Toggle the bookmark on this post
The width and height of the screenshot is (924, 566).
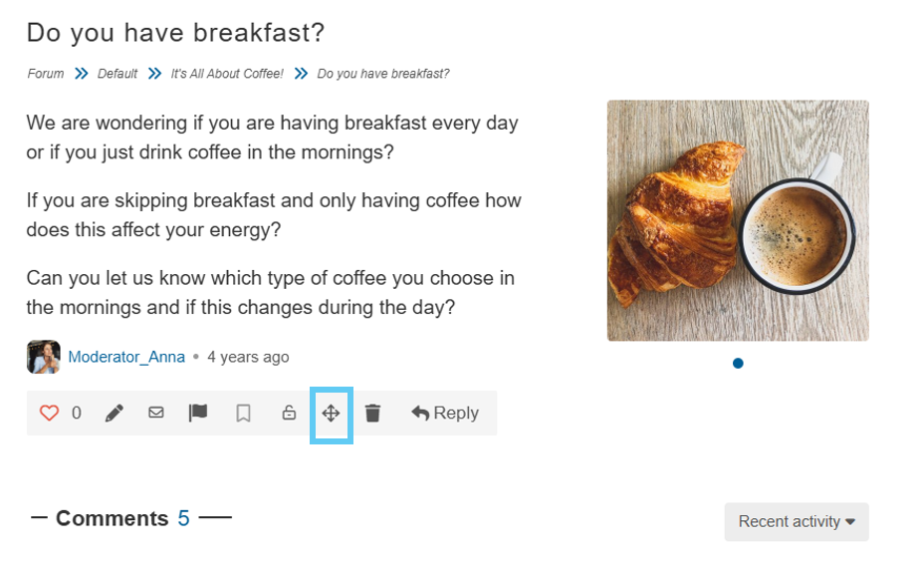243,414
